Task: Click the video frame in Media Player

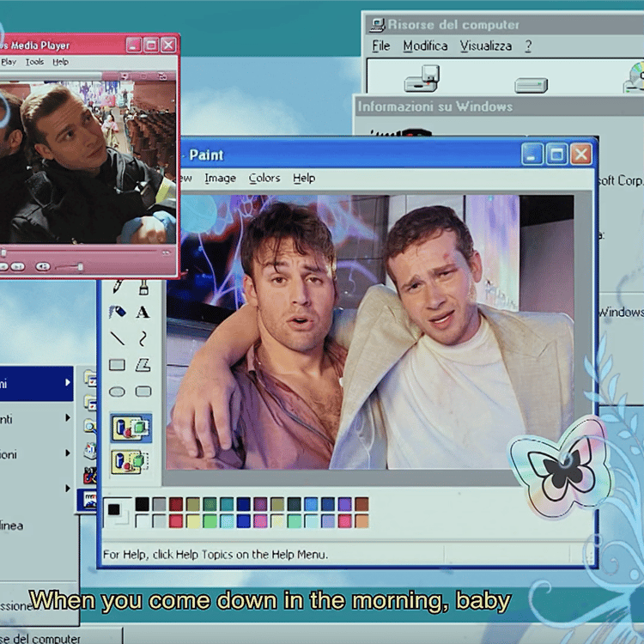Action: coord(88,162)
